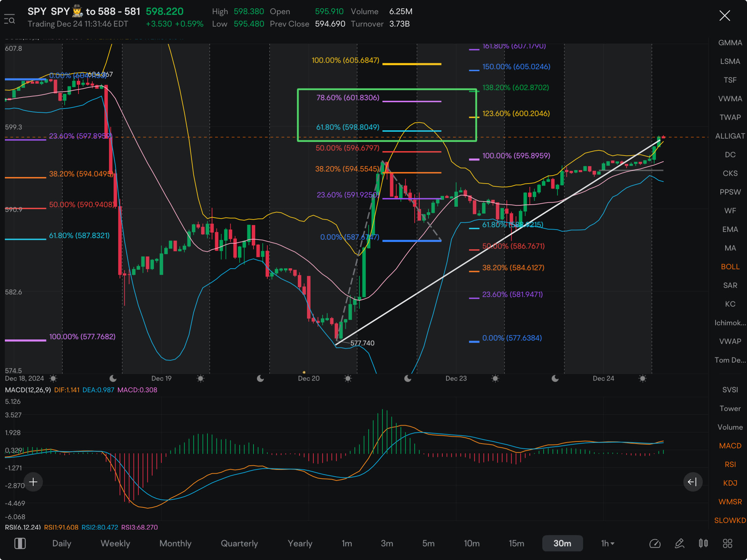Open the chart speed gauge icon

coord(655,543)
